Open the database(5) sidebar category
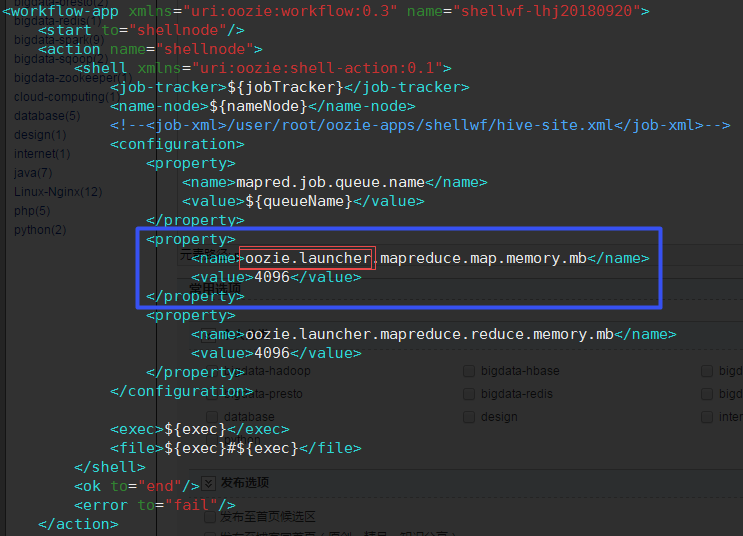The width and height of the screenshot is (743, 536). (x=47, y=116)
